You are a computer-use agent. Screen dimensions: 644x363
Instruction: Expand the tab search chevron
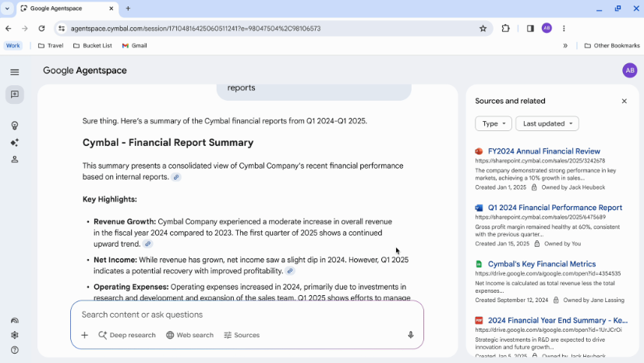[7, 9]
